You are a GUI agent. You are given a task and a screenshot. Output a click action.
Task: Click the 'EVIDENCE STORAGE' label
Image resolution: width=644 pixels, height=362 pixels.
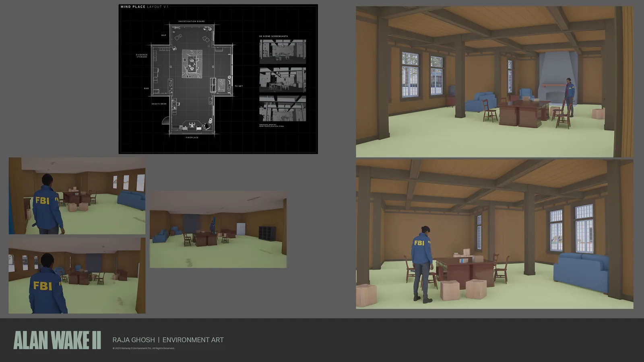[x=142, y=56]
